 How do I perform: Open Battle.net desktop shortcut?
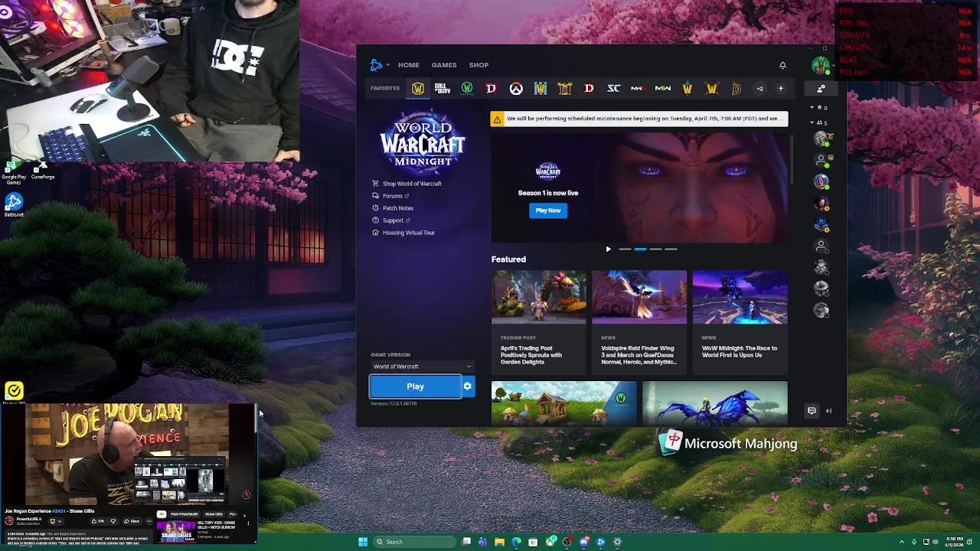[x=14, y=205]
